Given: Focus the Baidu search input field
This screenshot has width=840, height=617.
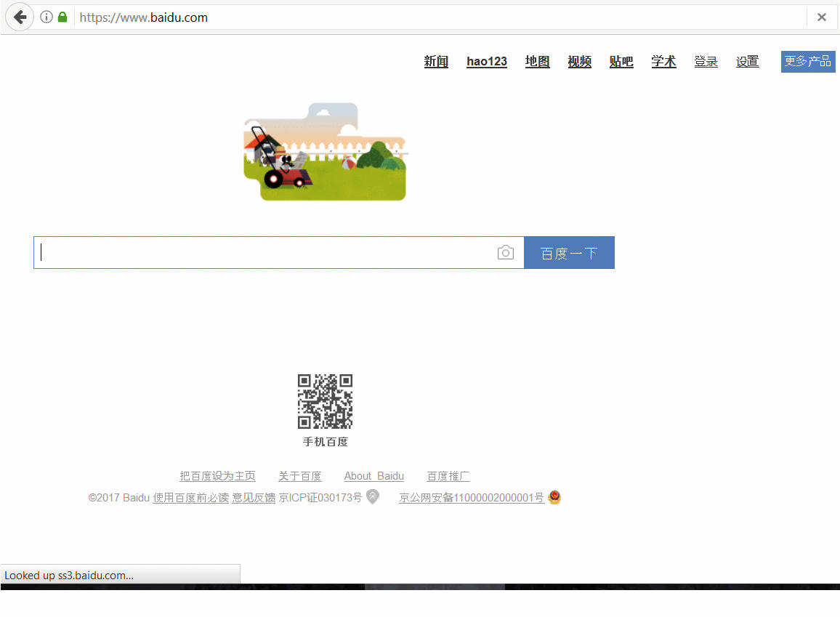Looking at the screenshot, I should click(x=278, y=252).
